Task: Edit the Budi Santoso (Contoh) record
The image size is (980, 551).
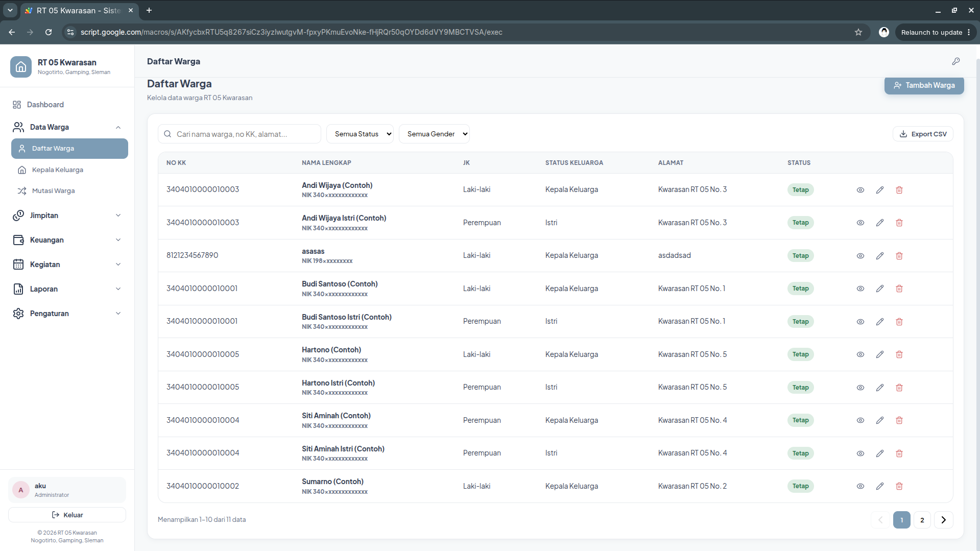Action: click(x=879, y=289)
